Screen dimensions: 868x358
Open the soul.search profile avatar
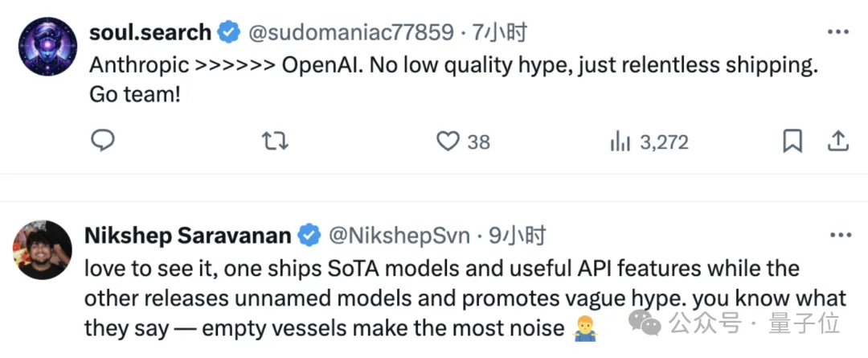pyautogui.click(x=47, y=47)
